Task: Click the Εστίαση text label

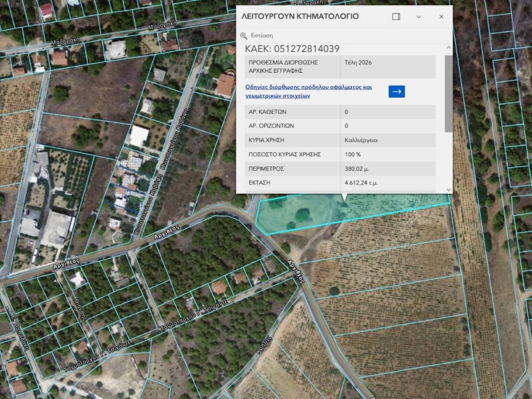Action: pyautogui.click(x=262, y=36)
